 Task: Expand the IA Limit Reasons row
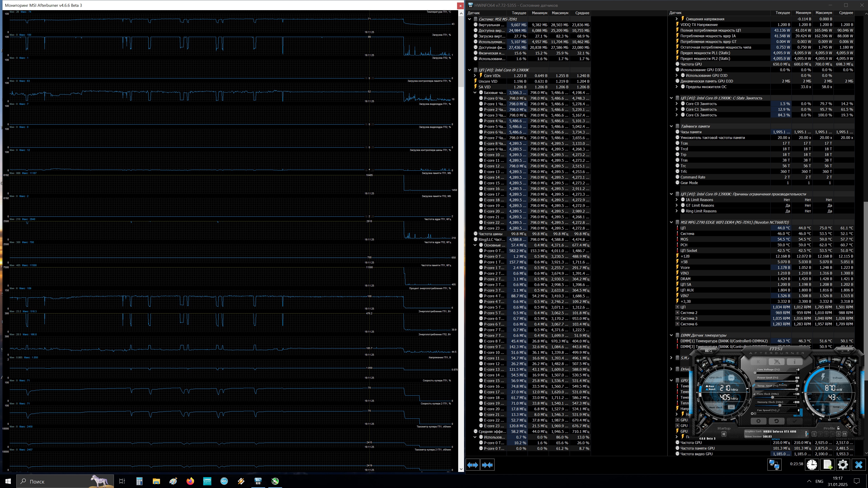pos(677,200)
